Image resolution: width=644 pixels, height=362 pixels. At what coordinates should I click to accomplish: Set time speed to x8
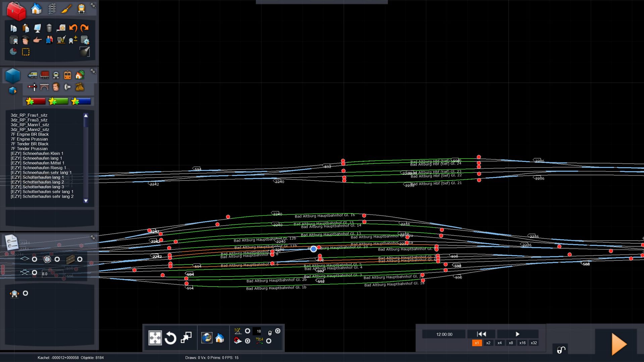(x=511, y=343)
